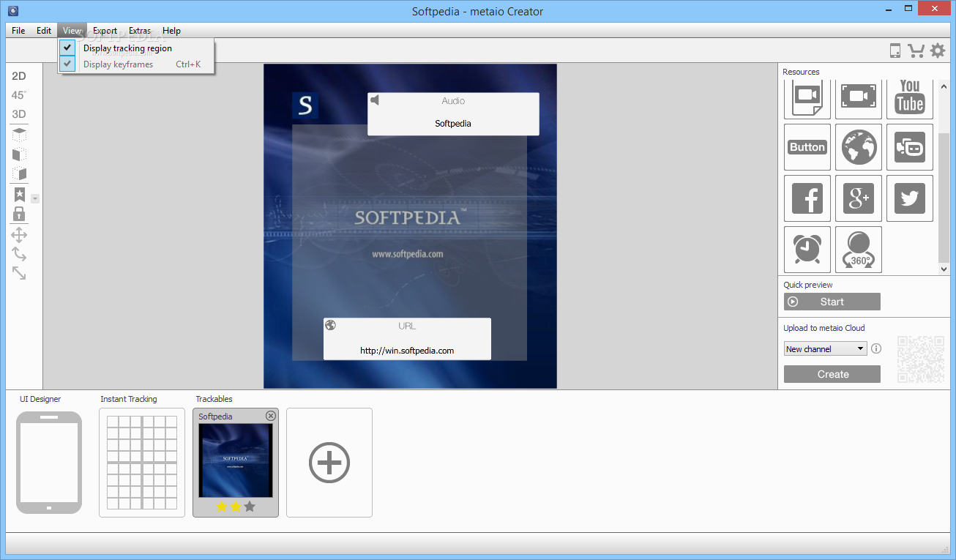Screen dimensions: 956x560
Task: Click the 'Trackables' section label
Action: (214, 399)
